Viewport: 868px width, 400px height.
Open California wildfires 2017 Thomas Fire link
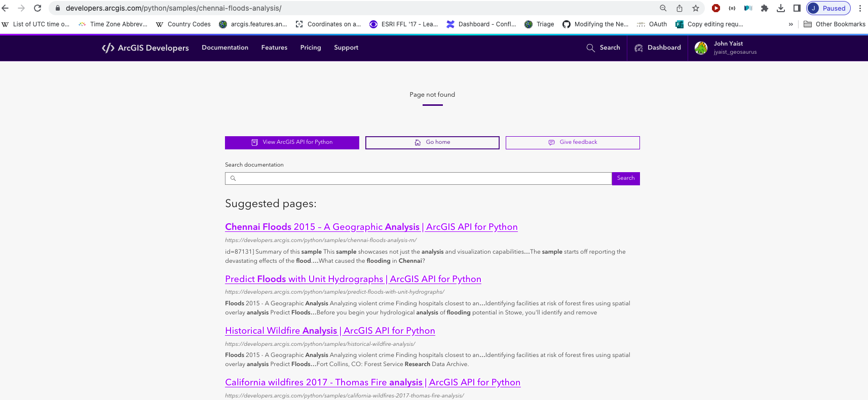pyautogui.click(x=373, y=382)
